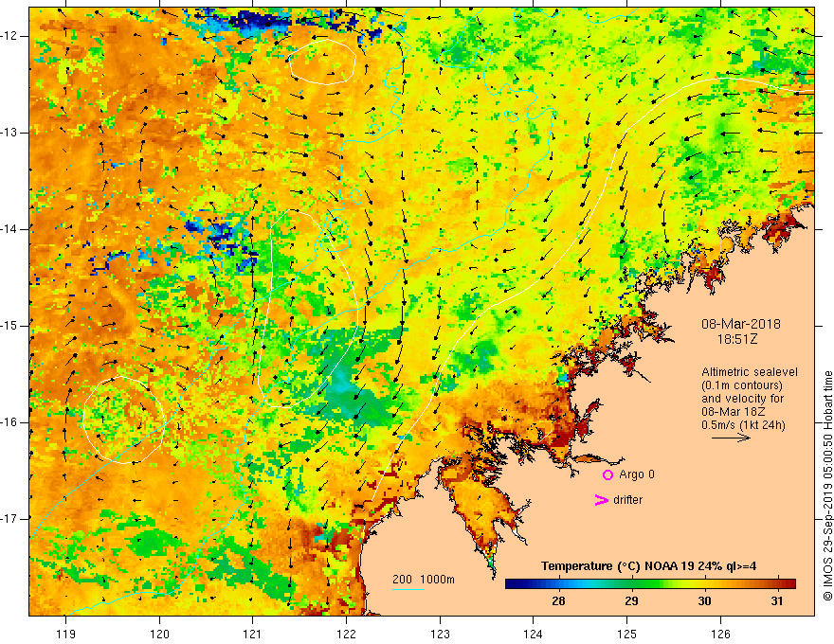834x644 pixels.
Task: Click the '(0.1m contours)' caption line
Action: pyautogui.click(x=741, y=385)
